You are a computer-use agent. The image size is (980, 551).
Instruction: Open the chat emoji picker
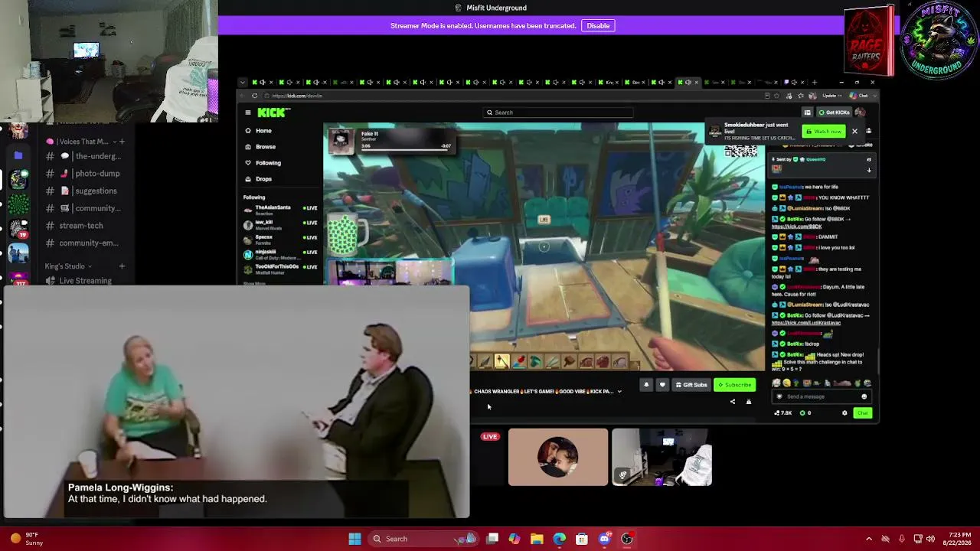864,396
